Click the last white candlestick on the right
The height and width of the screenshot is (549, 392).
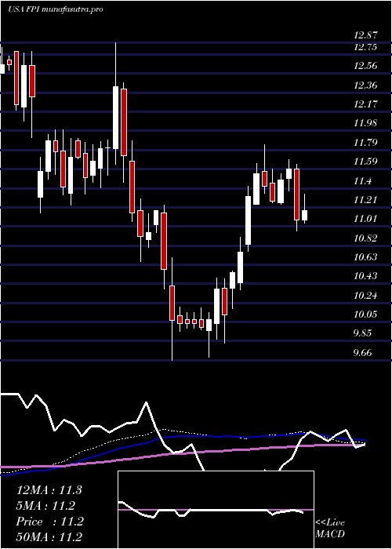[304, 215]
